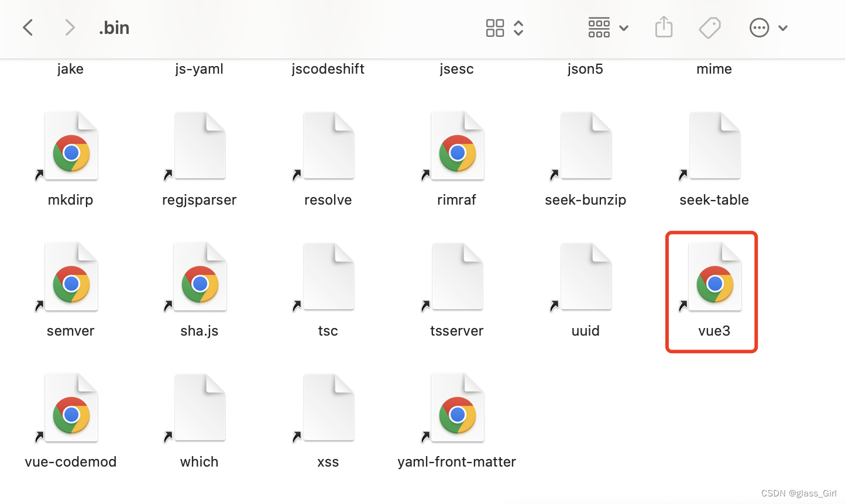Screen dimensions: 845x504
Task: Expand the grouping dropdown chevron
Action: (x=624, y=28)
